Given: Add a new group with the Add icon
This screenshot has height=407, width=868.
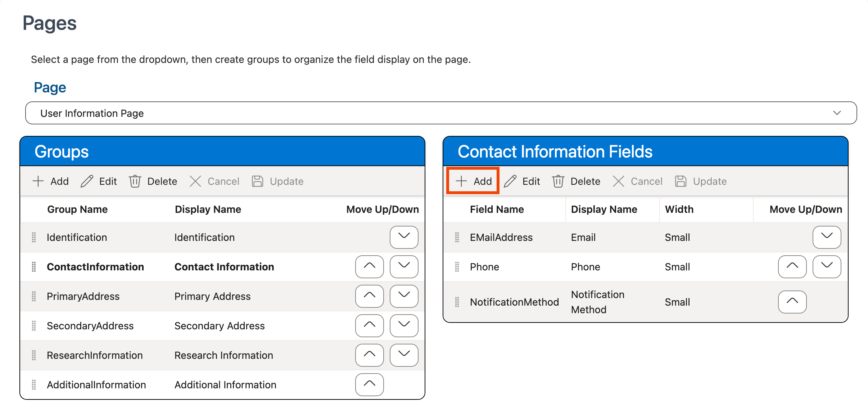Looking at the screenshot, I should click(51, 181).
